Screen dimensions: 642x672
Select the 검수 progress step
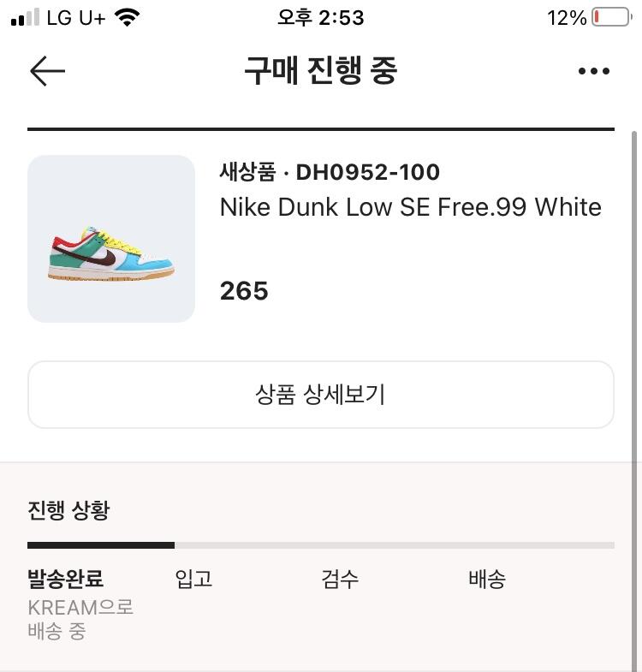tap(340, 579)
